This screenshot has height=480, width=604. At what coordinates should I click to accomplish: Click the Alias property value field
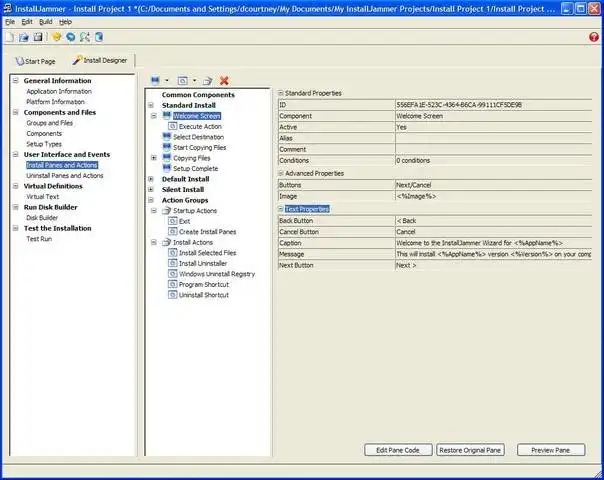pyautogui.click(x=494, y=138)
